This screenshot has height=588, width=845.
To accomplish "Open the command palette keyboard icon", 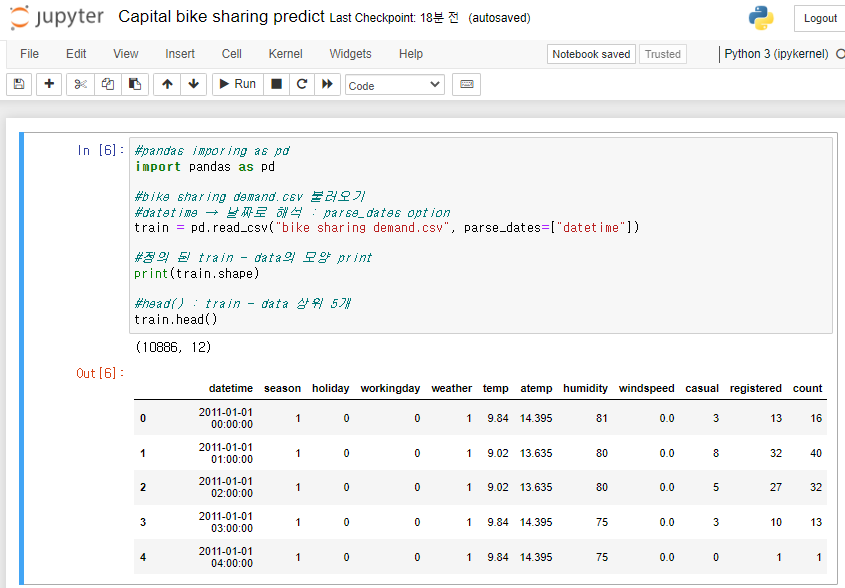I will tap(467, 84).
